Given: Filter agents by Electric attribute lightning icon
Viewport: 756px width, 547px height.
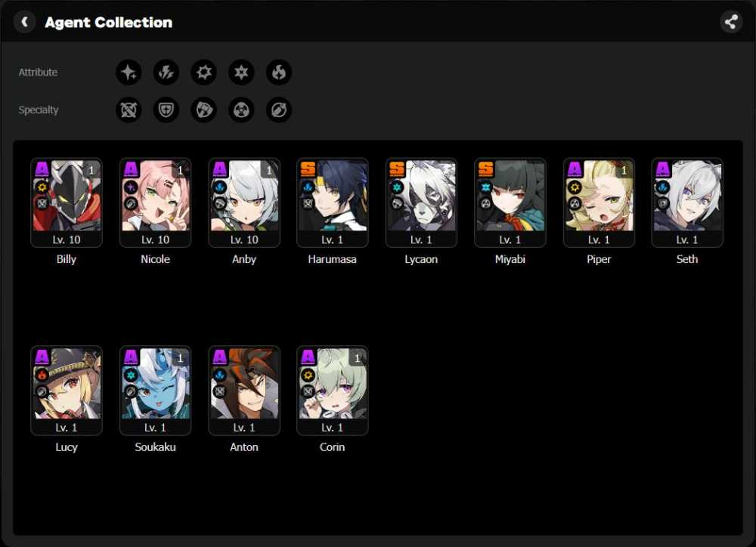Looking at the screenshot, I should [166, 73].
